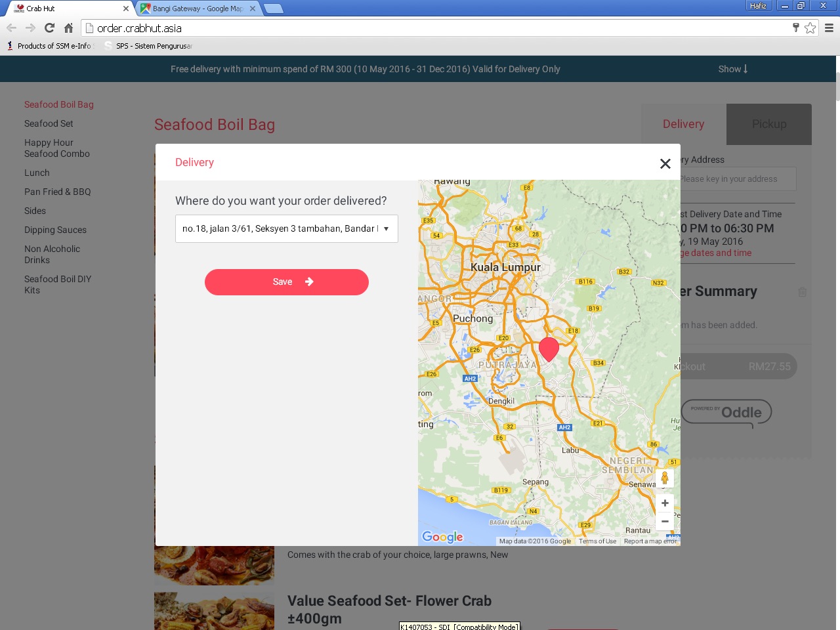Click the Street View pegman icon
The image size is (840, 630).
click(664, 478)
